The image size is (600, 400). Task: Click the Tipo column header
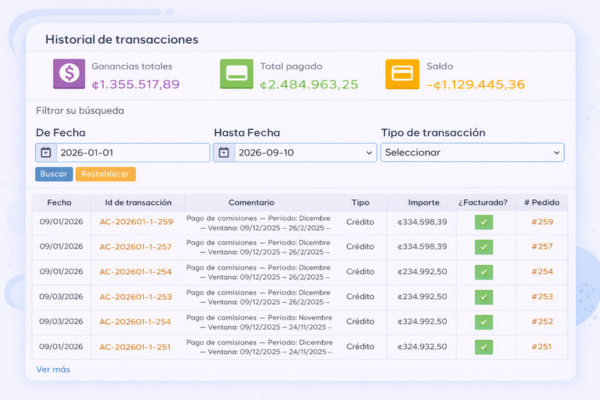360,202
